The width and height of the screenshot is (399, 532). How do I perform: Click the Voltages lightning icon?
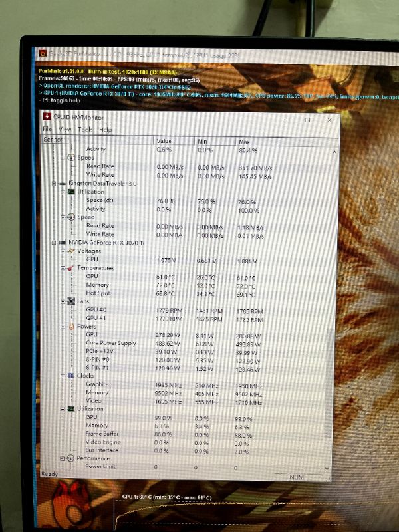point(71,251)
